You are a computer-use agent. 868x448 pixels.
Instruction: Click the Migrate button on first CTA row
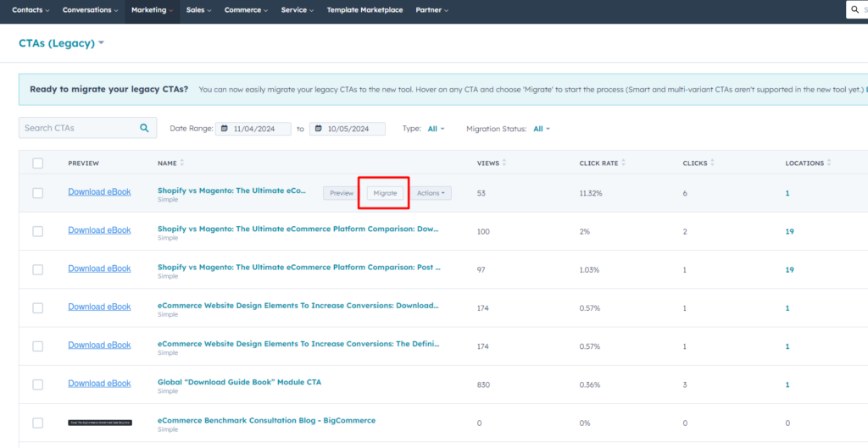[385, 193]
